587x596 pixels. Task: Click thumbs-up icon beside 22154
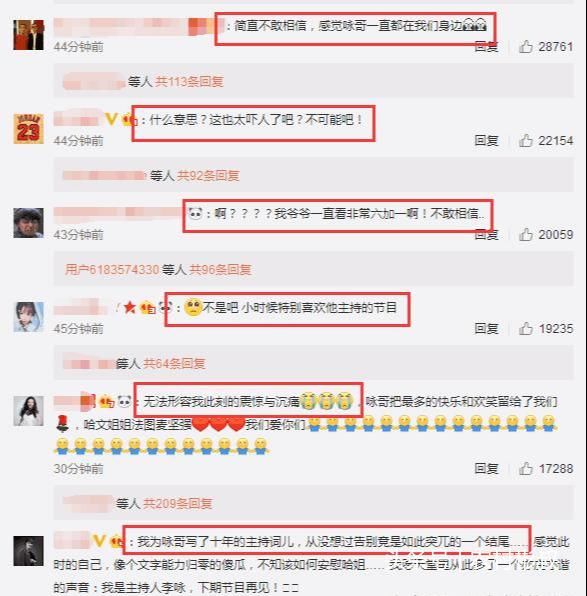point(525,141)
